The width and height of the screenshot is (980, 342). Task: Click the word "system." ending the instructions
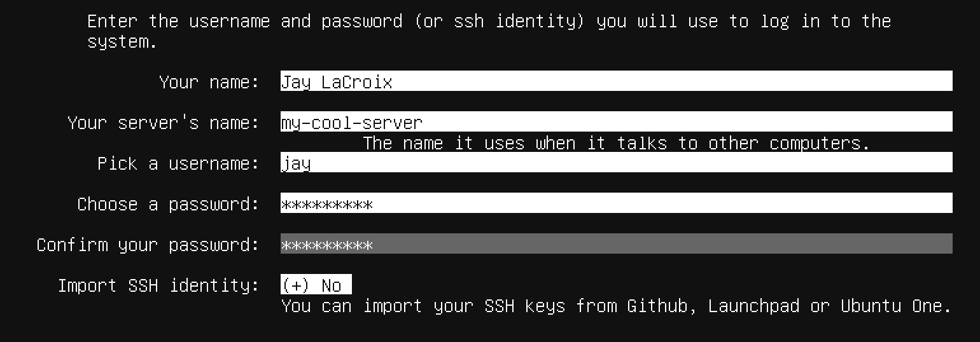[x=123, y=42]
